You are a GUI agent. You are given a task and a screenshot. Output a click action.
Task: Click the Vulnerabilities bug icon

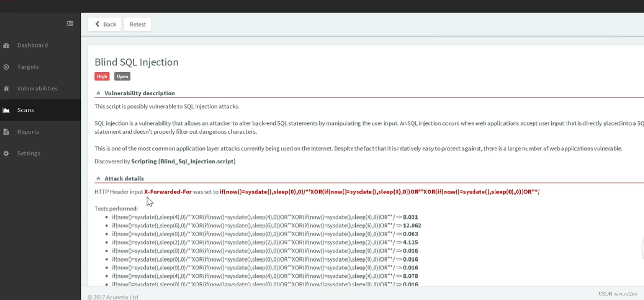6,89
